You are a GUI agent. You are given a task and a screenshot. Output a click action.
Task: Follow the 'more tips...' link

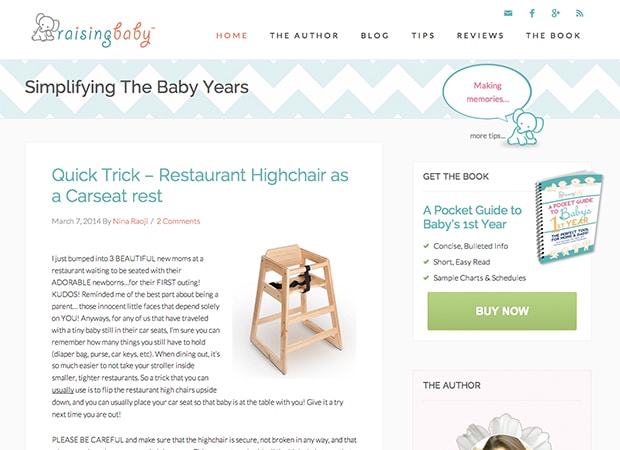487,136
